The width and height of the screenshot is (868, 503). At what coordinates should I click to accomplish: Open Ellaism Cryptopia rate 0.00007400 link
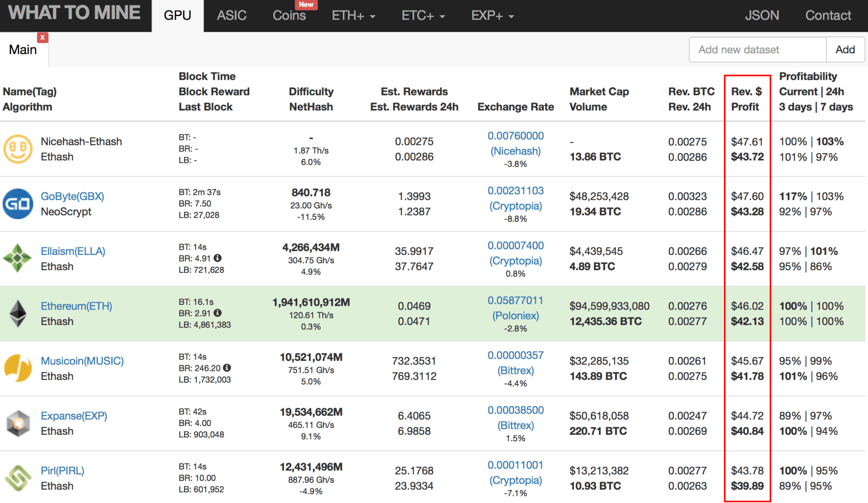pos(516,245)
